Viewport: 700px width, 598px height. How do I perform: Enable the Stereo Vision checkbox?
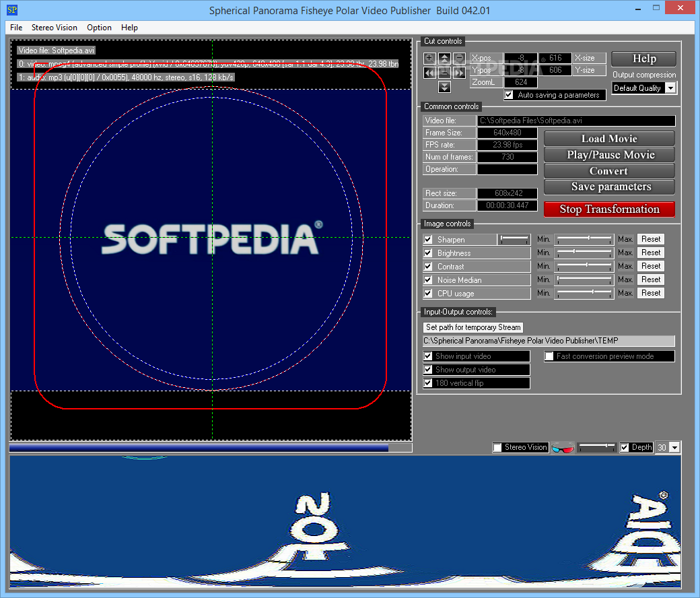497,448
